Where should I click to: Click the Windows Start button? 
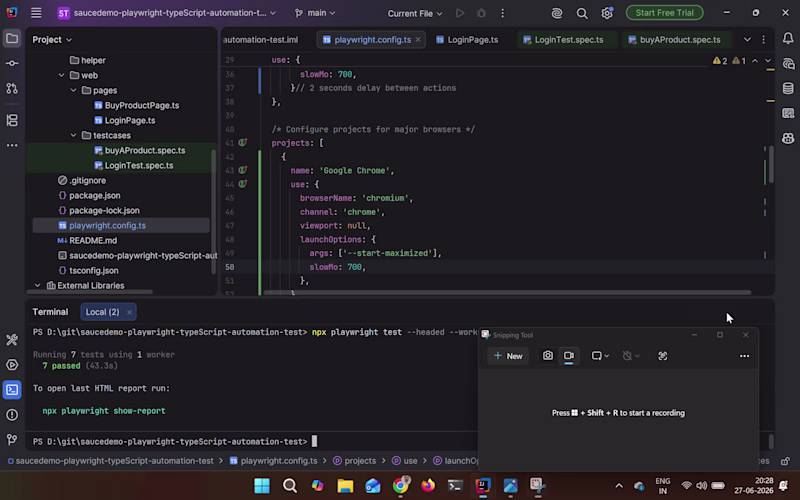[262, 485]
